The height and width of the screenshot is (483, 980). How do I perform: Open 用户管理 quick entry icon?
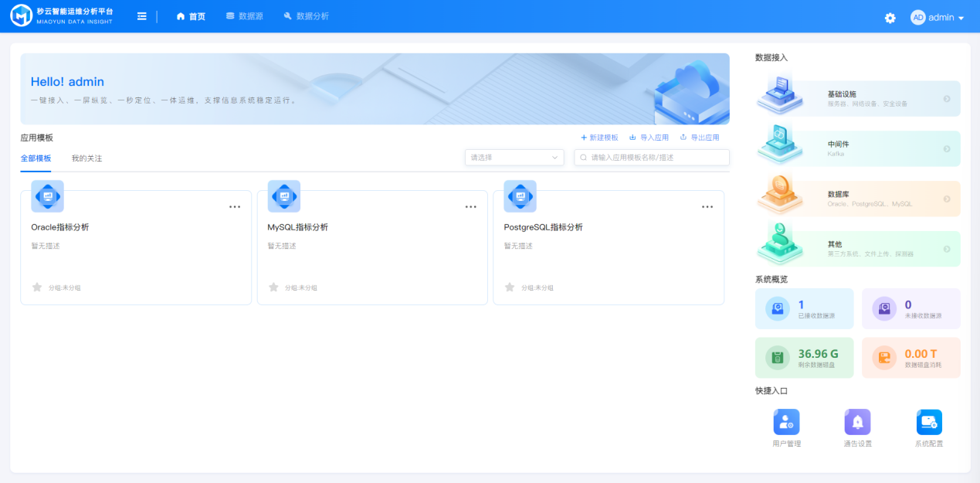[786, 422]
